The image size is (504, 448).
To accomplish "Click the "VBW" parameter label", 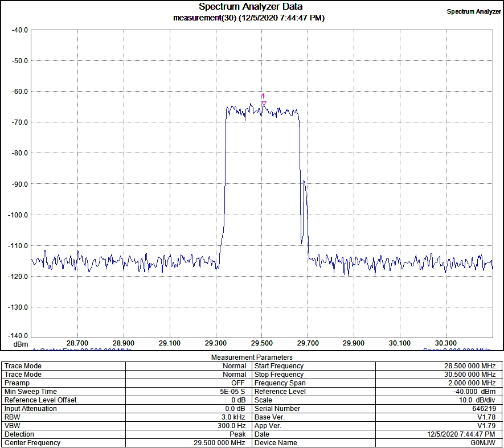I will click(x=12, y=426).
